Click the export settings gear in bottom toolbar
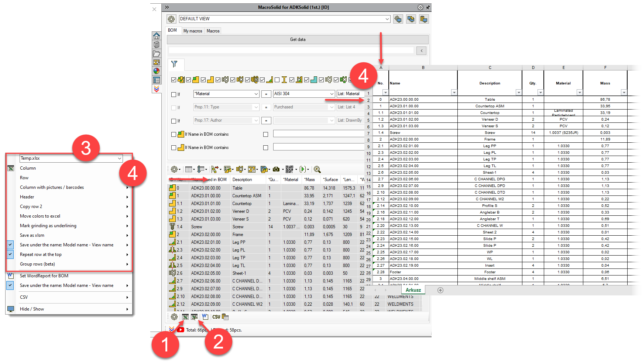The image size is (642, 364). coord(174,317)
